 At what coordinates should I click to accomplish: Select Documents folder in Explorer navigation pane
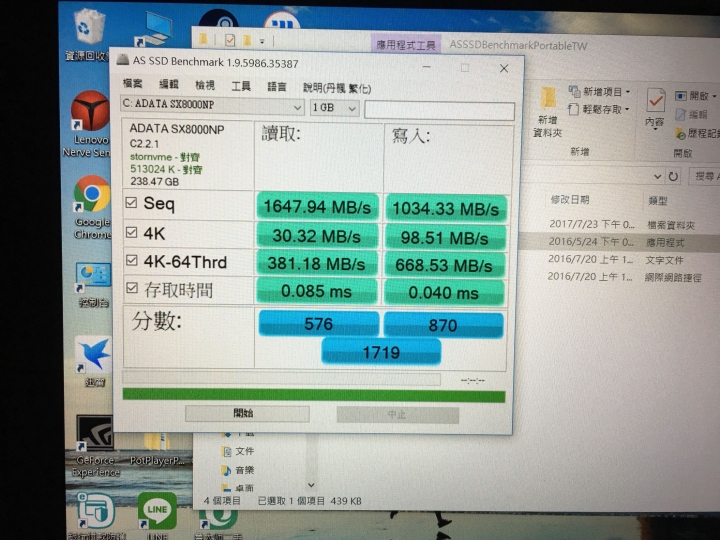click(238, 451)
